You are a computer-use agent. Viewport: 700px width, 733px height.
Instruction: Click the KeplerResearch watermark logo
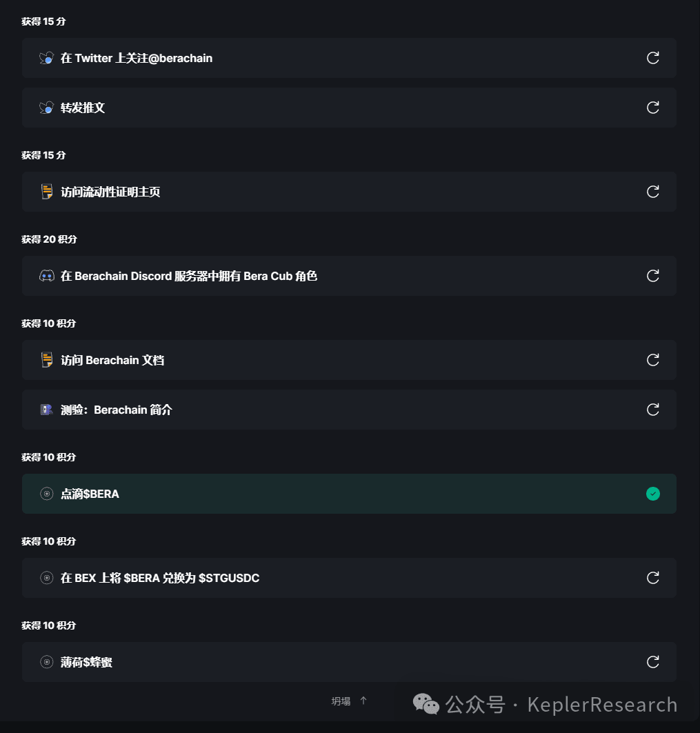[x=426, y=704]
